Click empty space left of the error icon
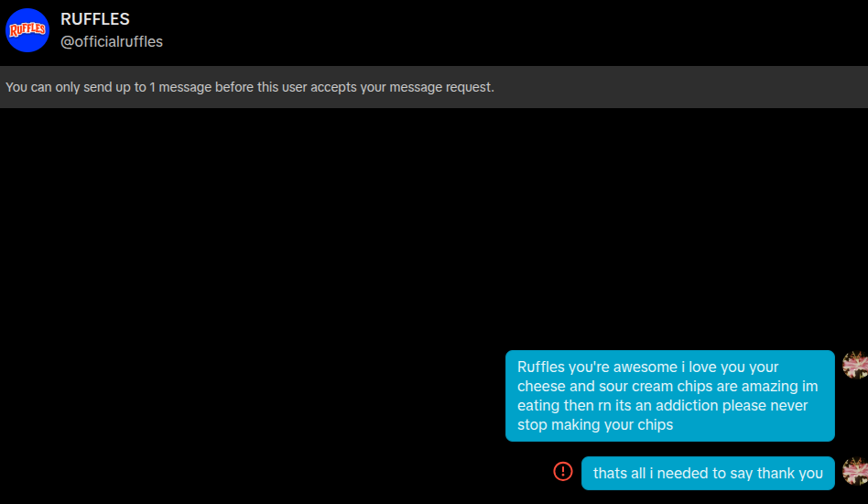 pos(366,472)
